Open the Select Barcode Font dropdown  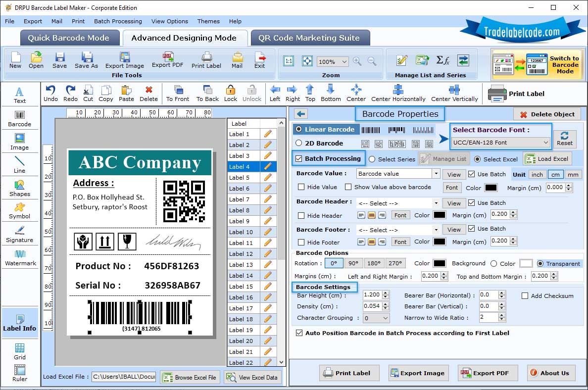500,143
